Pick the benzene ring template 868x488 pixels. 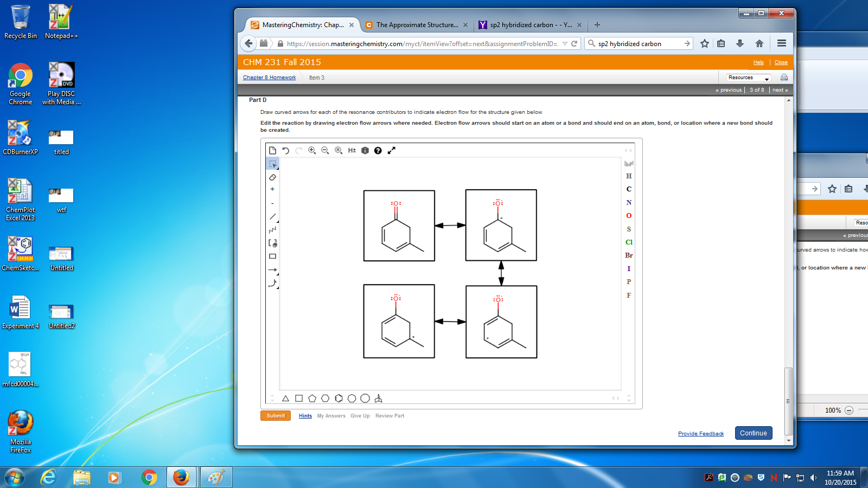click(338, 398)
